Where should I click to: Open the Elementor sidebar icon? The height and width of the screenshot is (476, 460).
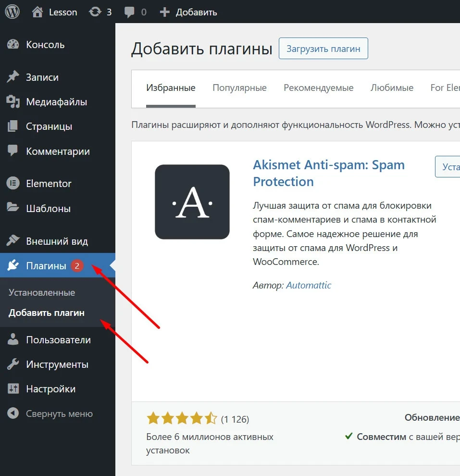(x=13, y=183)
